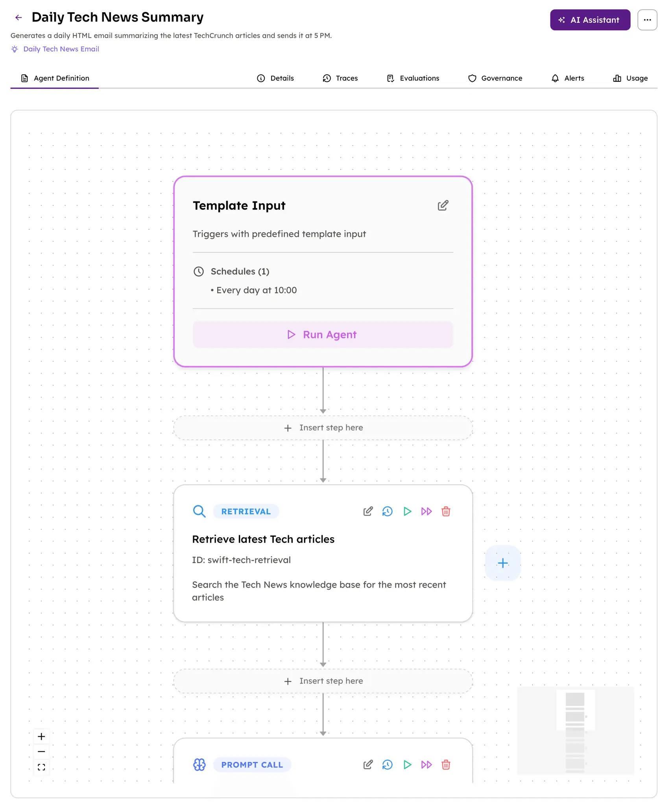The height and width of the screenshot is (806, 672).
Task: View history of the Prompt Call step
Action: point(388,765)
